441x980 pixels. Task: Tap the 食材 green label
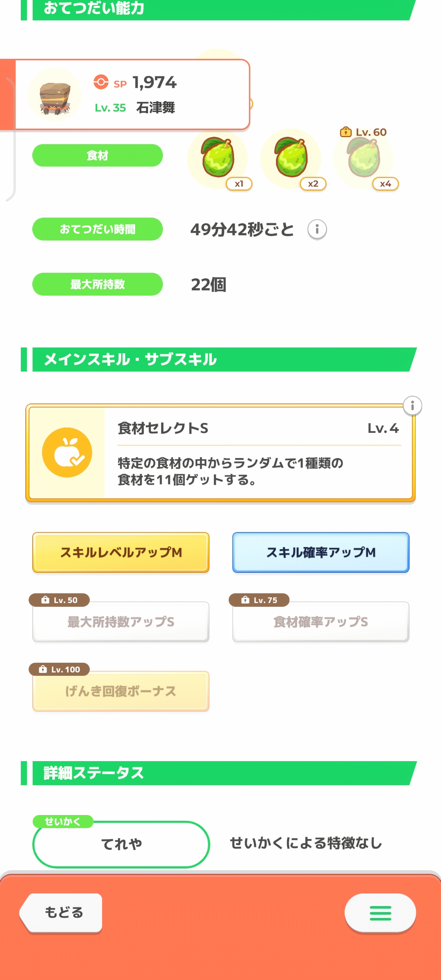point(98,156)
